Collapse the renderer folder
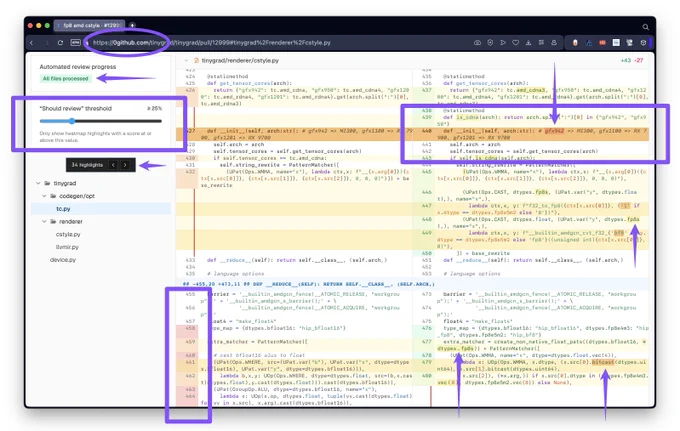 (44, 222)
